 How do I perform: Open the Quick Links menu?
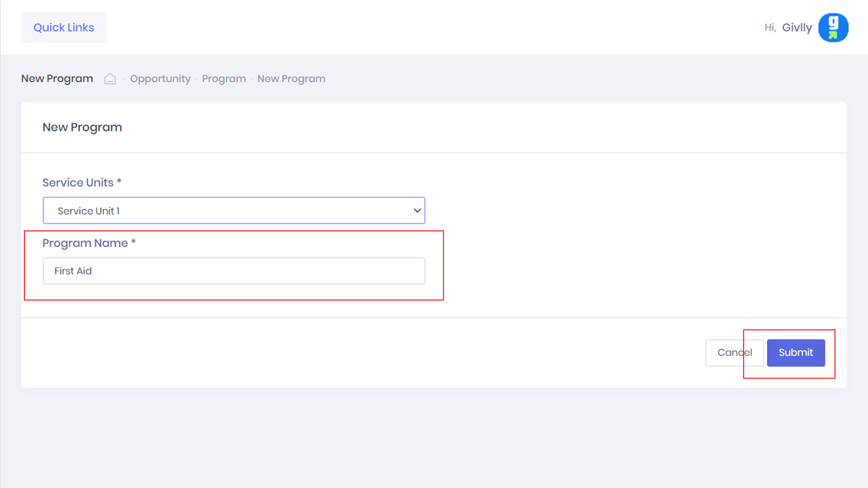pyautogui.click(x=64, y=28)
